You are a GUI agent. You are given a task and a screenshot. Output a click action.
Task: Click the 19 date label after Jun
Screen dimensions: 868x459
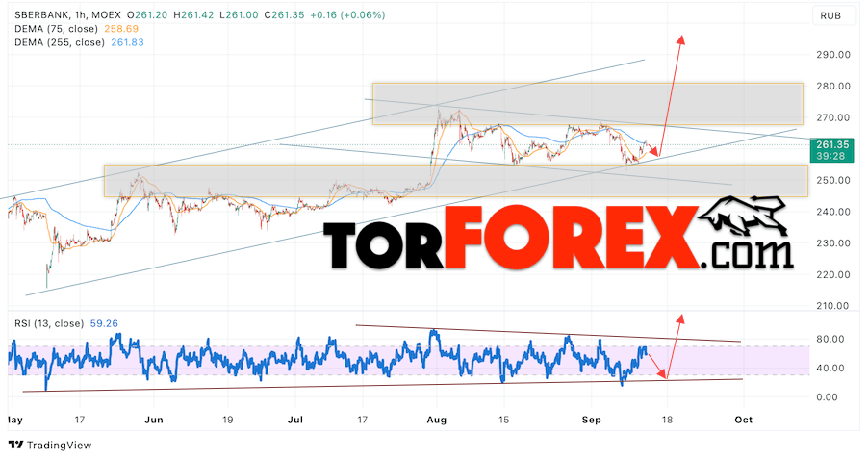point(227,420)
